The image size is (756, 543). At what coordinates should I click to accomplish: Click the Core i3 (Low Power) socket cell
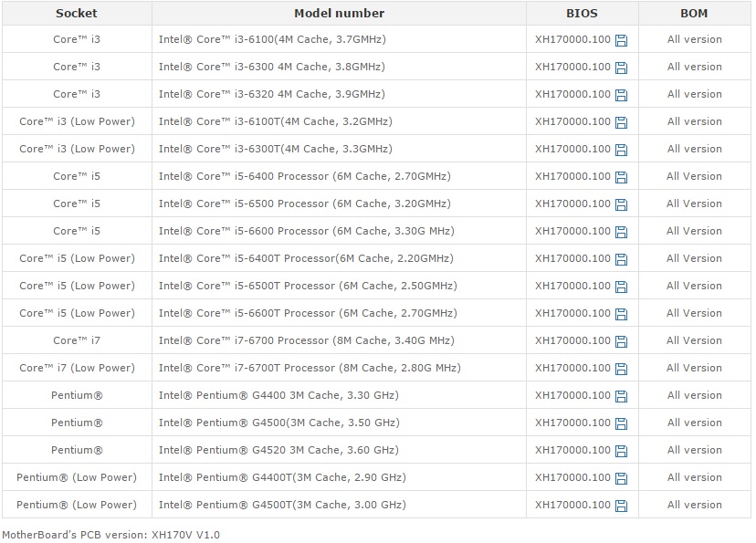(x=76, y=121)
